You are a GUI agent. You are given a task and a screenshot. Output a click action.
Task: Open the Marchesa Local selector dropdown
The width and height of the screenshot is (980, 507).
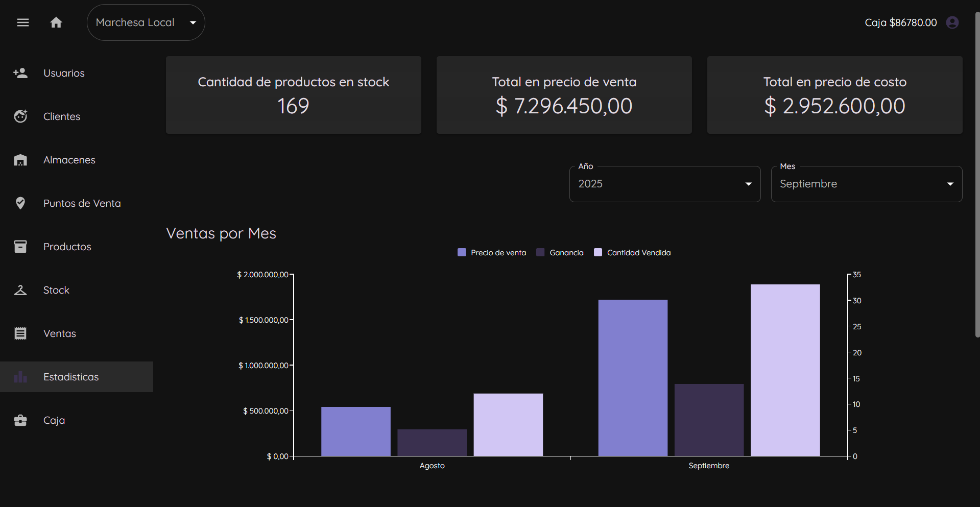[x=146, y=22]
